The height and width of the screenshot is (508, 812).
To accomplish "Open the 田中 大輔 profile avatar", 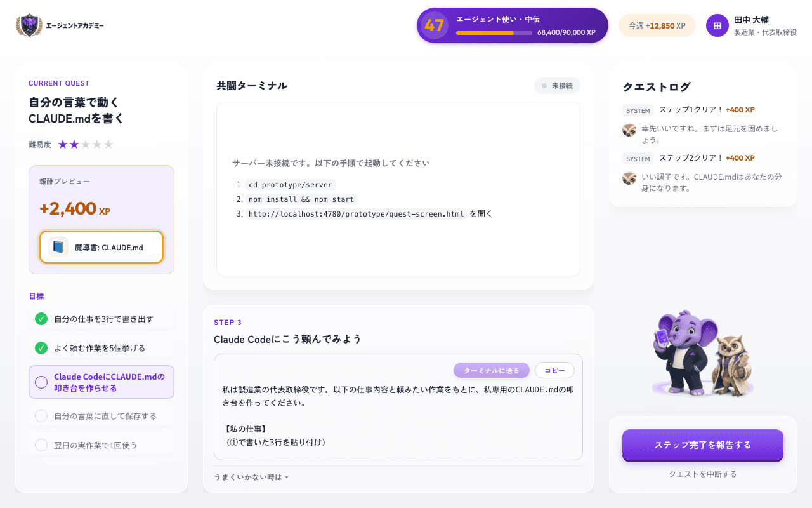I will click(x=717, y=25).
